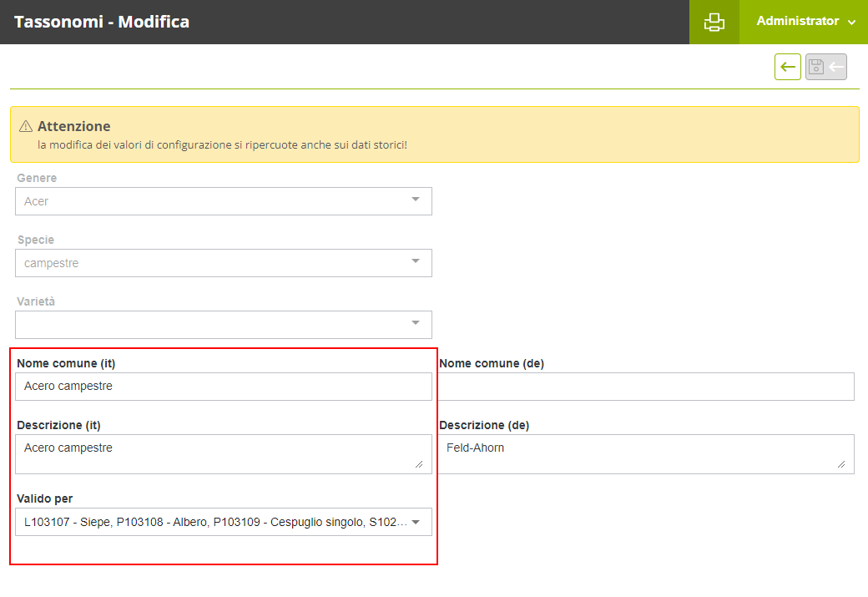
Task: Click the Tassonomi - Modifica page title
Action: (x=102, y=22)
